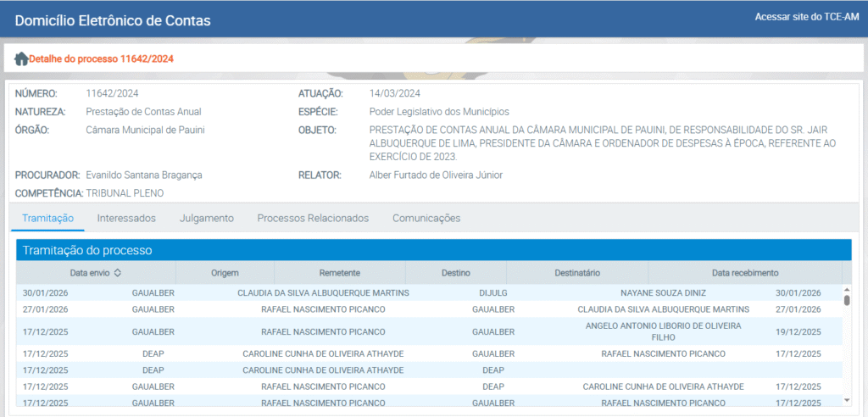868x417 pixels.
Task: Switch to the Tramitação tab
Action: tap(47, 219)
